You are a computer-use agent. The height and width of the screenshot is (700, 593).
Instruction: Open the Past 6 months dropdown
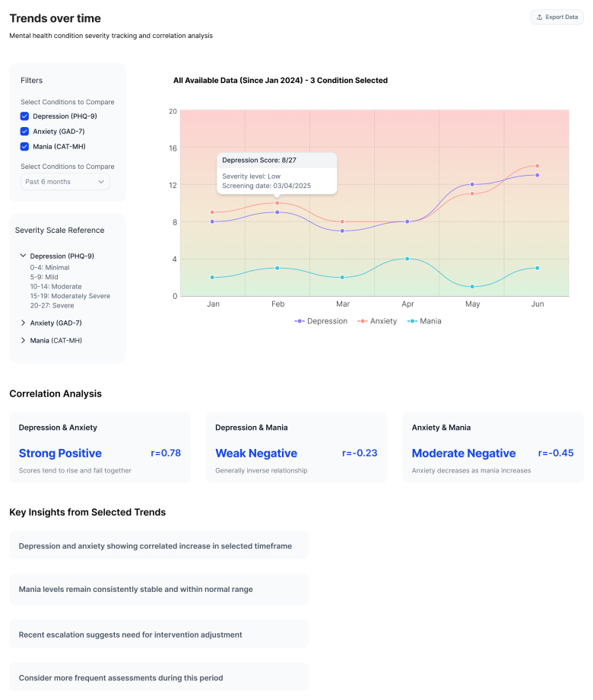pos(65,182)
